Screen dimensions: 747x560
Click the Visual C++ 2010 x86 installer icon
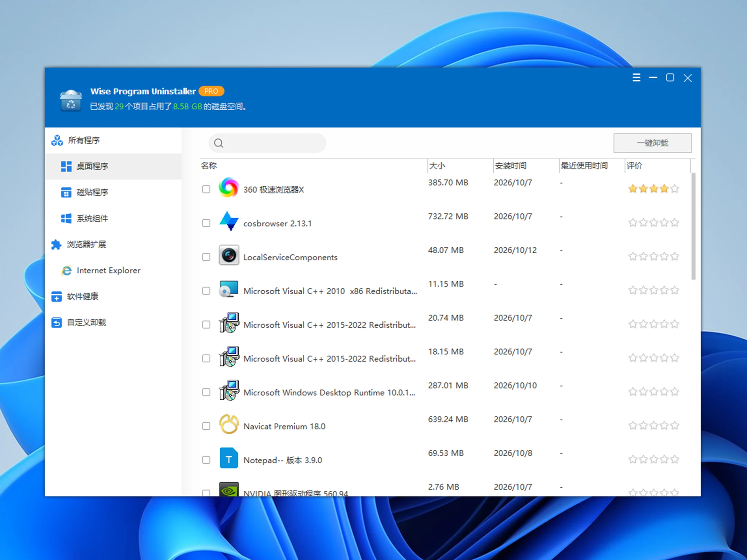228,289
